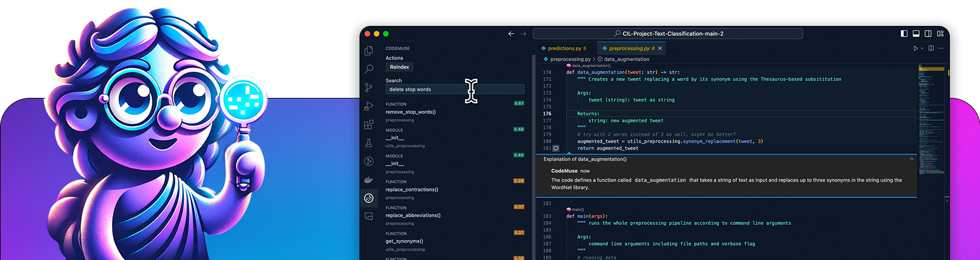Viewport: 980px width, 260px height.
Task: Open the run options dropdown arrow
Action: point(922,48)
